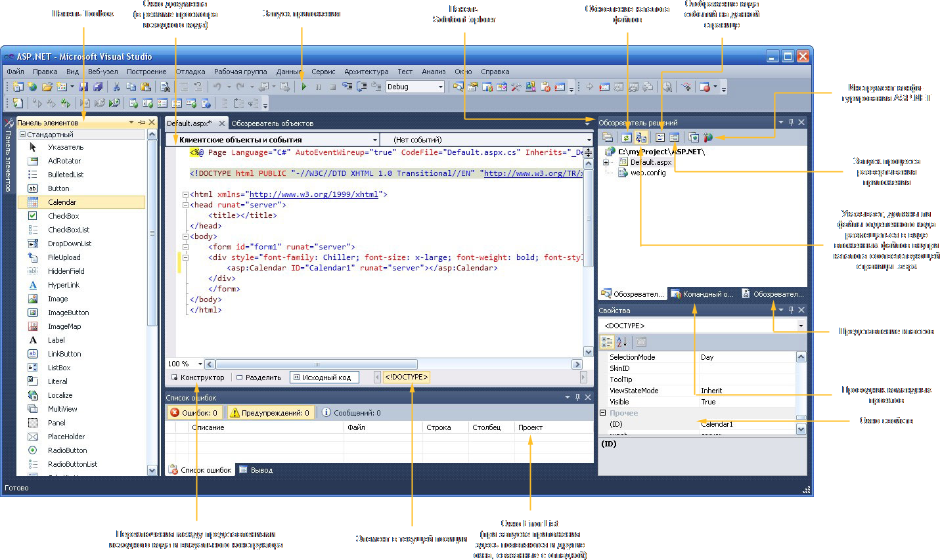The image size is (940, 560).
Task: Toggle Nest Related Files in Solution Explorer
Action: [x=641, y=137]
